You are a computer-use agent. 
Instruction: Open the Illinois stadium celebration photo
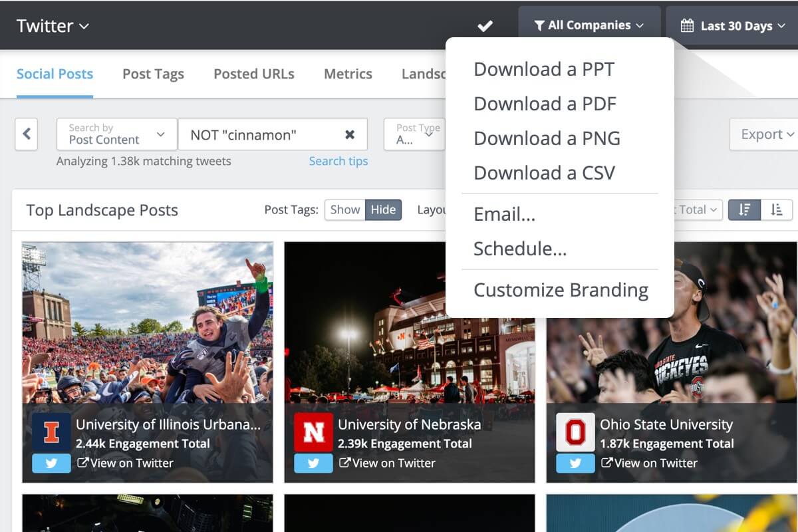click(148, 323)
